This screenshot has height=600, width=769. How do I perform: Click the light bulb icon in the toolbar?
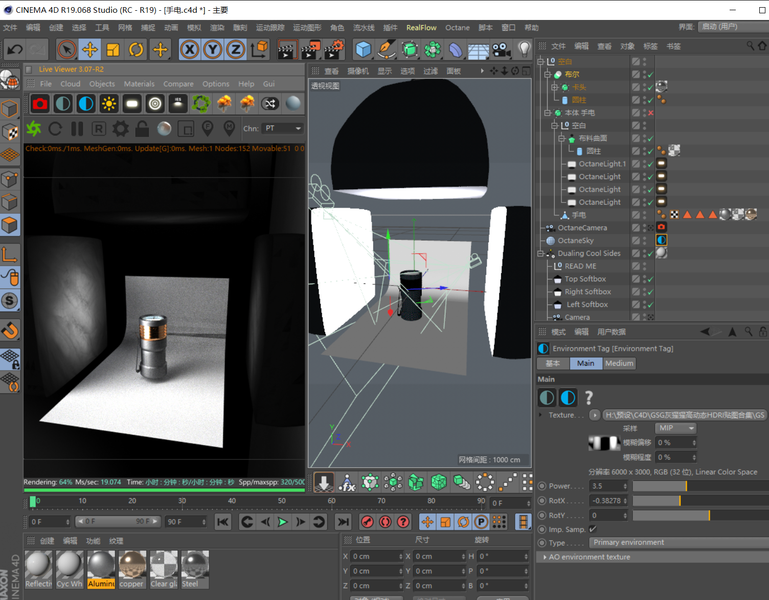(x=524, y=49)
